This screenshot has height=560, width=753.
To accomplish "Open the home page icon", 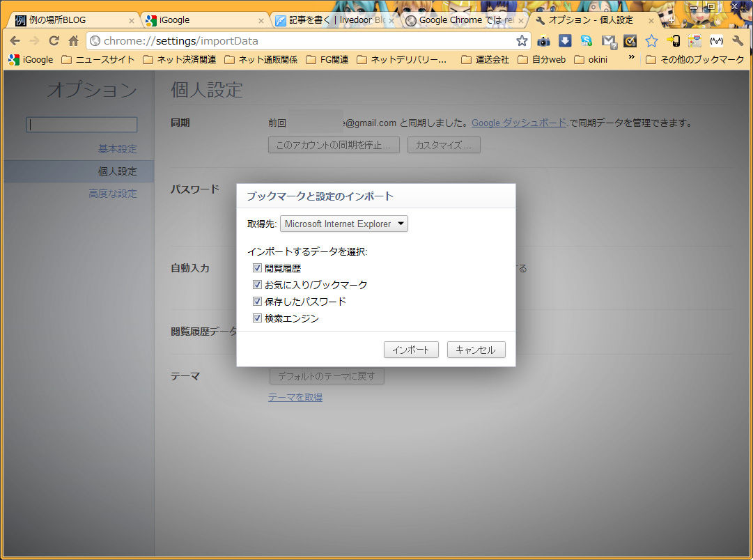I will [73, 41].
